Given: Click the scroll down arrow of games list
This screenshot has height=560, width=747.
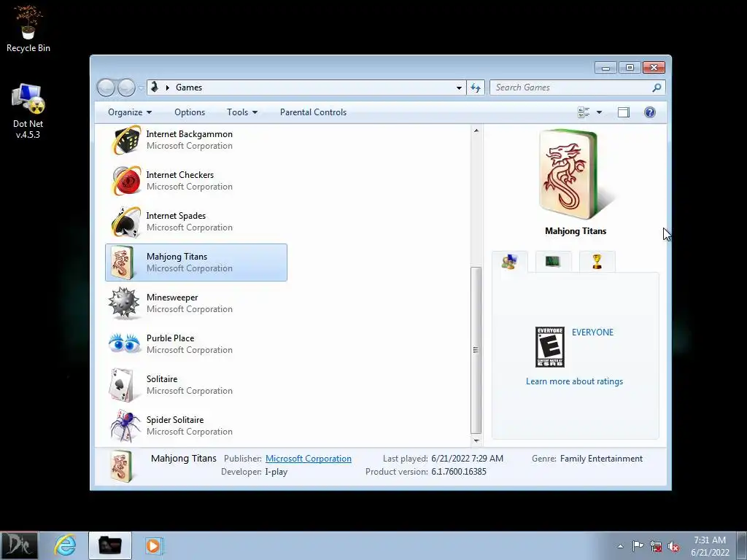Looking at the screenshot, I should pos(476,440).
